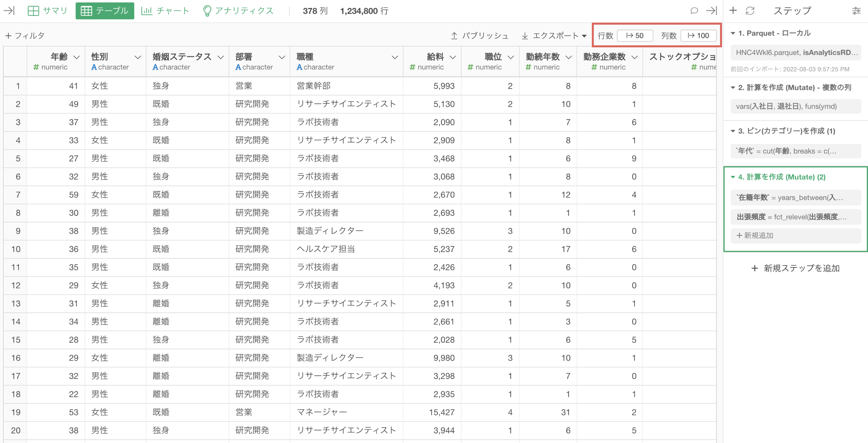Image resolution: width=868 pixels, height=443 pixels.
Task: Open the comment bubble icon
Action: coord(694,11)
